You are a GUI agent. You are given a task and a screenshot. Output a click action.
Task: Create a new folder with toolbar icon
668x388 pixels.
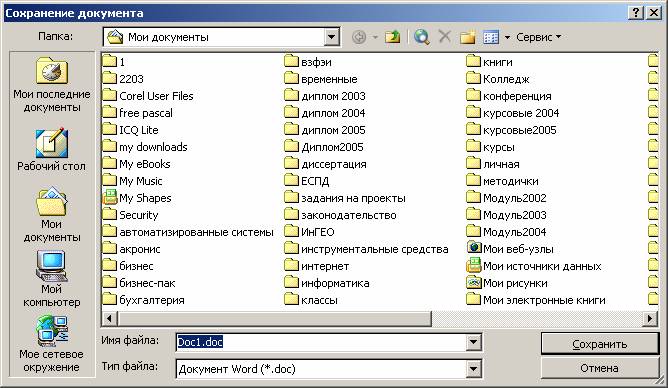[x=468, y=37]
